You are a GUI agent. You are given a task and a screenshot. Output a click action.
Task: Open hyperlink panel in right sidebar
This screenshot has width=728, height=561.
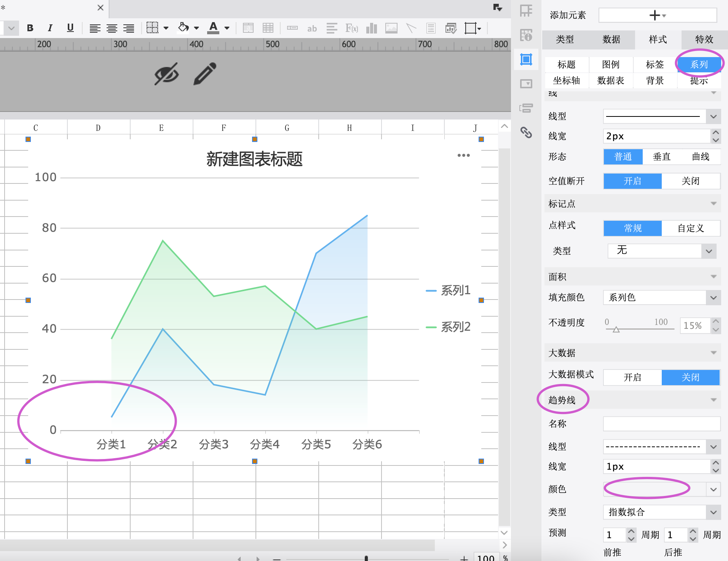[x=526, y=132]
